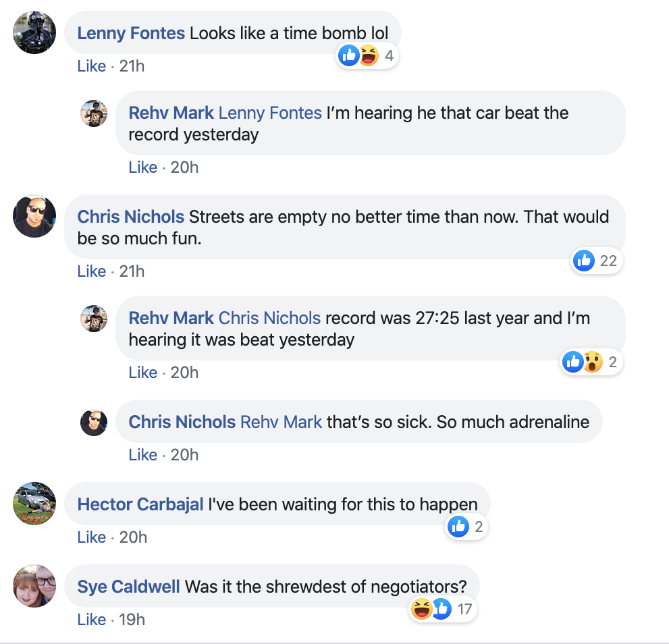Click Chris Nichols' small avatar on adrenaline reply
Screen dimensions: 669x644
pos(94,423)
